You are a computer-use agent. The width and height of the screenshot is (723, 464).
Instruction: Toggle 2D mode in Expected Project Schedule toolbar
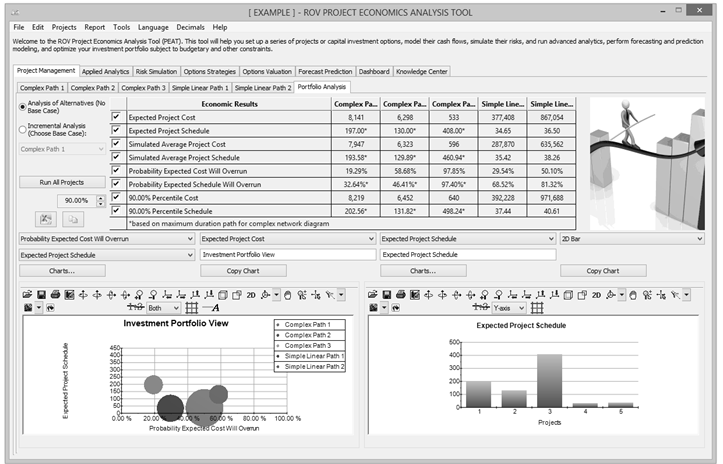596,295
